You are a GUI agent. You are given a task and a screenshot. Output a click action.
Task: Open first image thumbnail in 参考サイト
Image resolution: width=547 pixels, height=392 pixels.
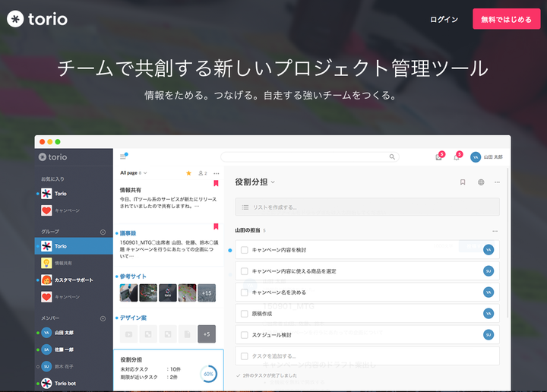[128, 292]
